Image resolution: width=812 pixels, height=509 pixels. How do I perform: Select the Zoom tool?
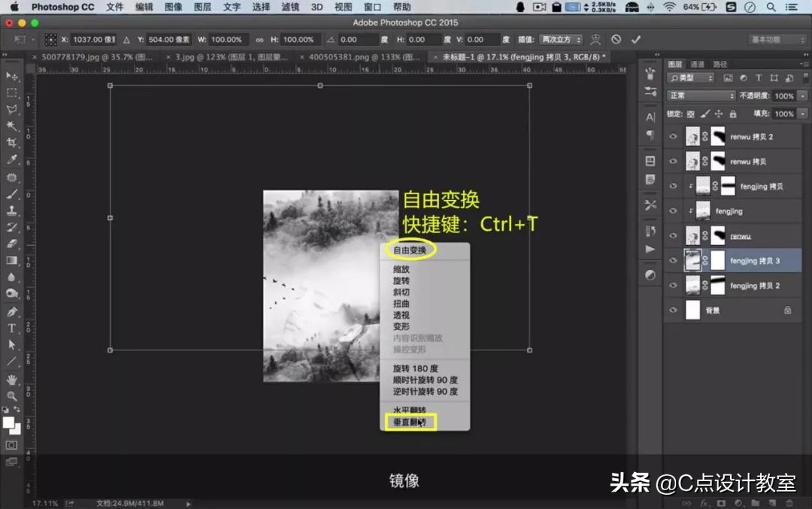(11, 395)
